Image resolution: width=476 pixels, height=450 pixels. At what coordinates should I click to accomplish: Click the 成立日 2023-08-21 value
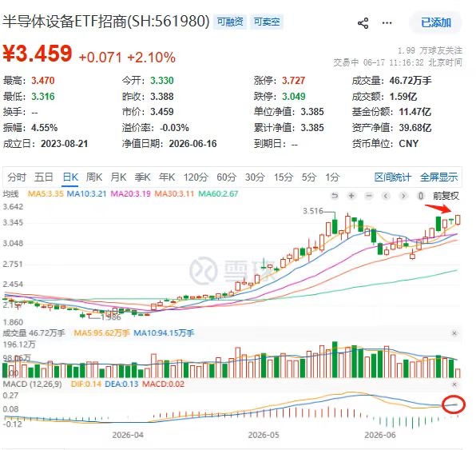tap(65, 143)
